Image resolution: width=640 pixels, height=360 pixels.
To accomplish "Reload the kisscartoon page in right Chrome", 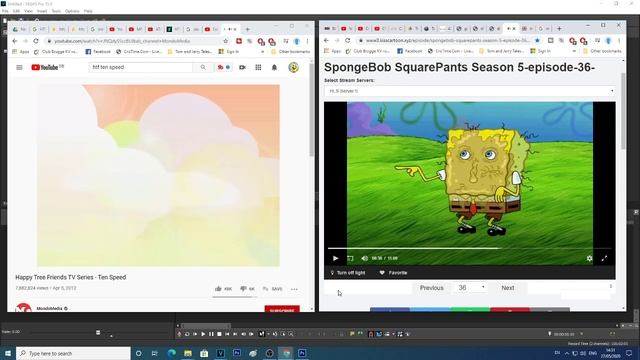I will point(347,40).
